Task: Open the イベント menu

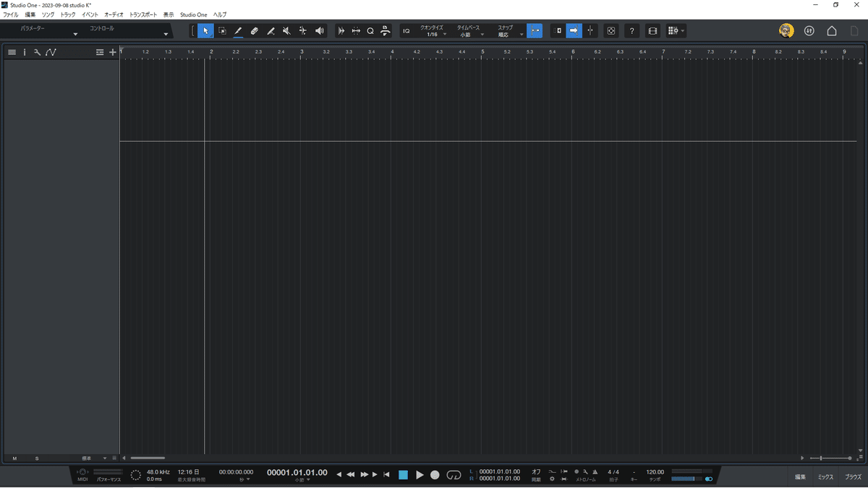Action: pyautogui.click(x=90, y=14)
